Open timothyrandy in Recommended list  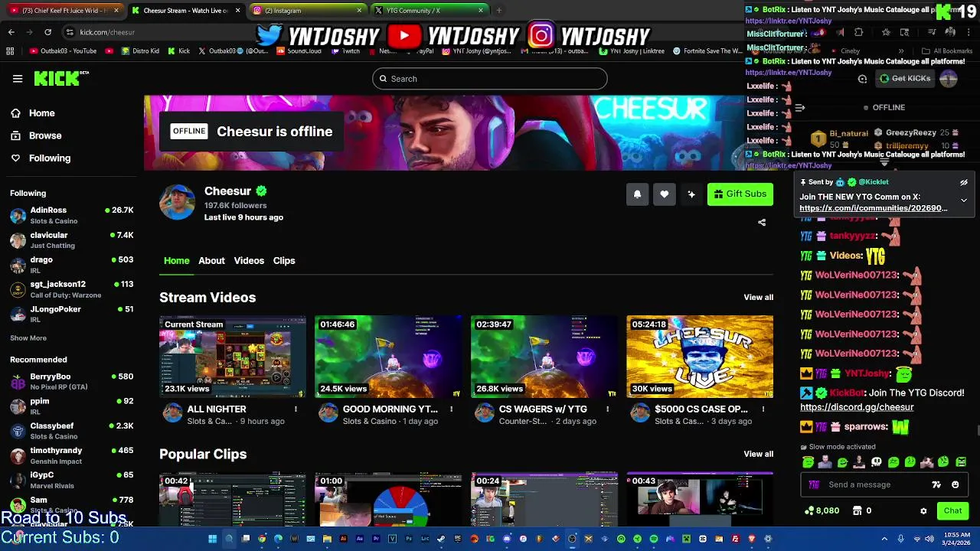(72, 456)
